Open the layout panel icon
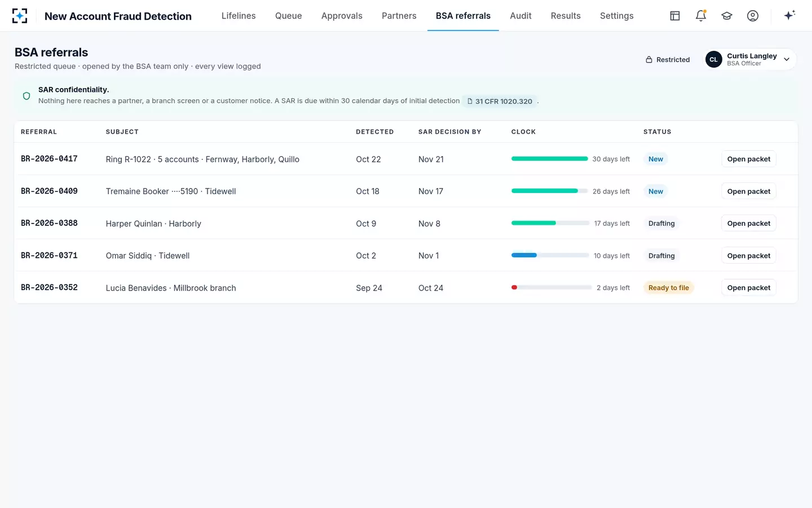Image resolution: width=812 pixels, height=508 pixels. [675, 16]
